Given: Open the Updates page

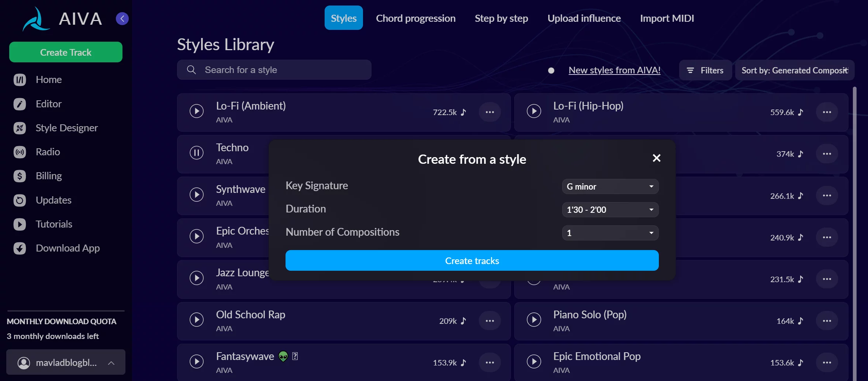Looking at the screenshot, I should (x=42, y=200).
